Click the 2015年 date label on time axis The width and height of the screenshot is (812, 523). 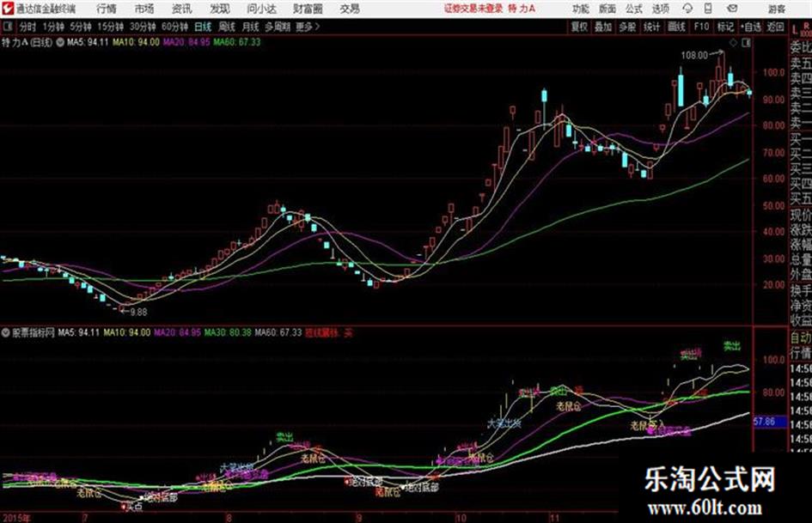tap(16, 518)
